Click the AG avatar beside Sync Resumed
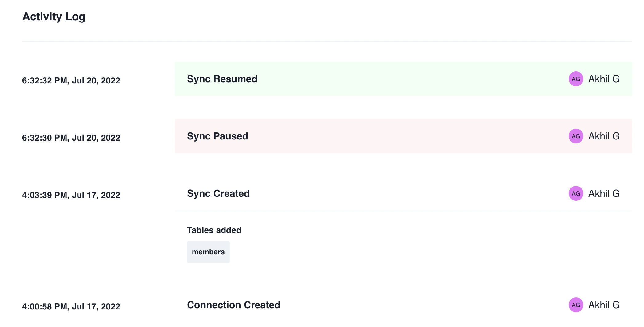The width and height of the screenshot is (644, 327). pos(576,79)
